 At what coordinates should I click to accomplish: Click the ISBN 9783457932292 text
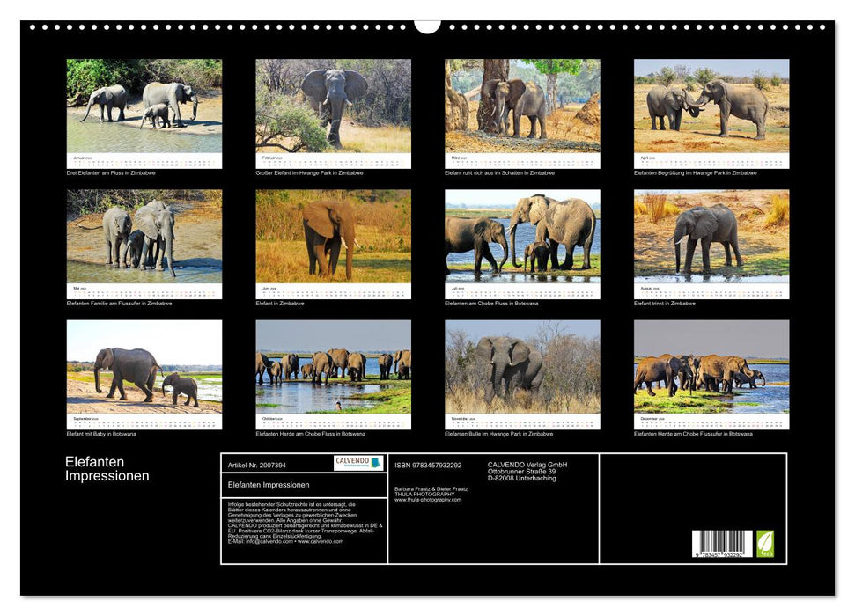pos(428,465)
